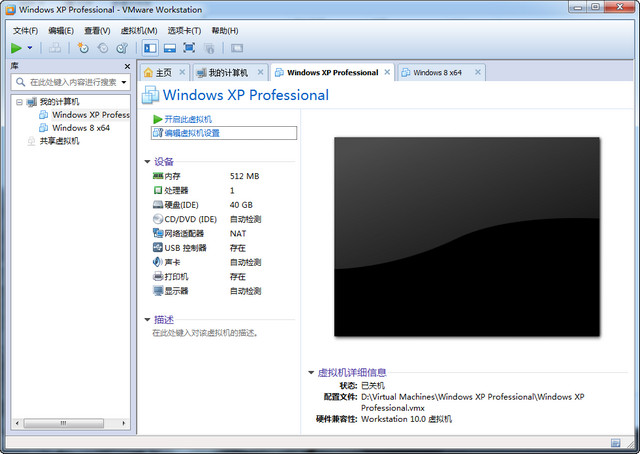Click 开启此虚拟机 to power on VM
Image resolution: width=640 pixels, height=454 pixels.
point(187,119)
